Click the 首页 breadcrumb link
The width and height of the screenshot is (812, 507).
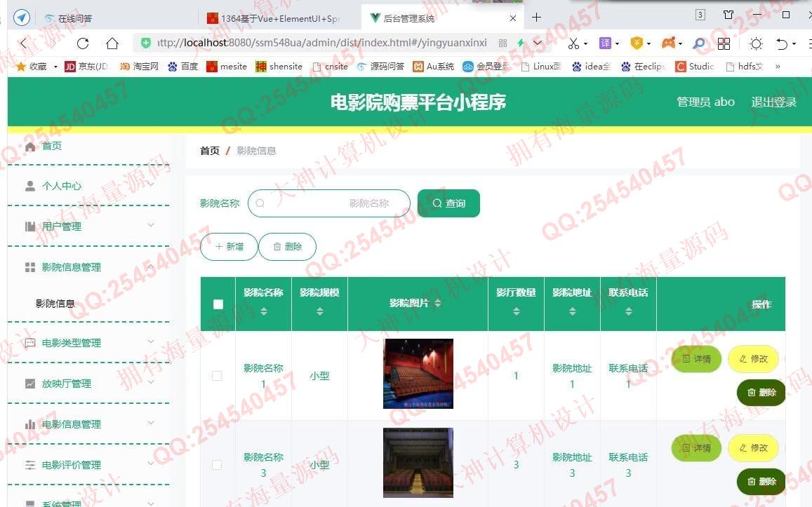210,151
